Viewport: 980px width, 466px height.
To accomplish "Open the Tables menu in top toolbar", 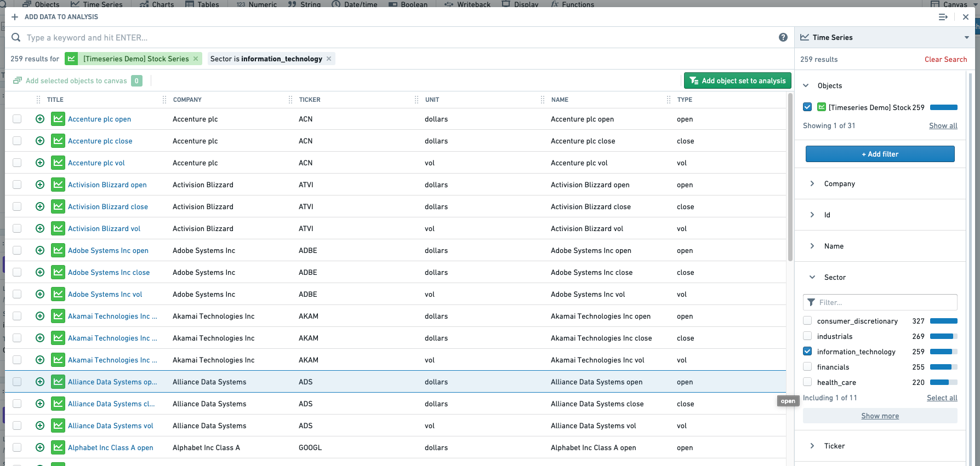I will click(x=202, y=4).
